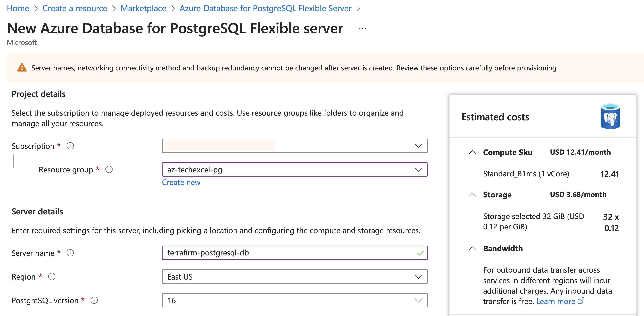Click the Server name info icon
Image resolution: width=644 pixels, height=316 pixels.
[70, 253]
